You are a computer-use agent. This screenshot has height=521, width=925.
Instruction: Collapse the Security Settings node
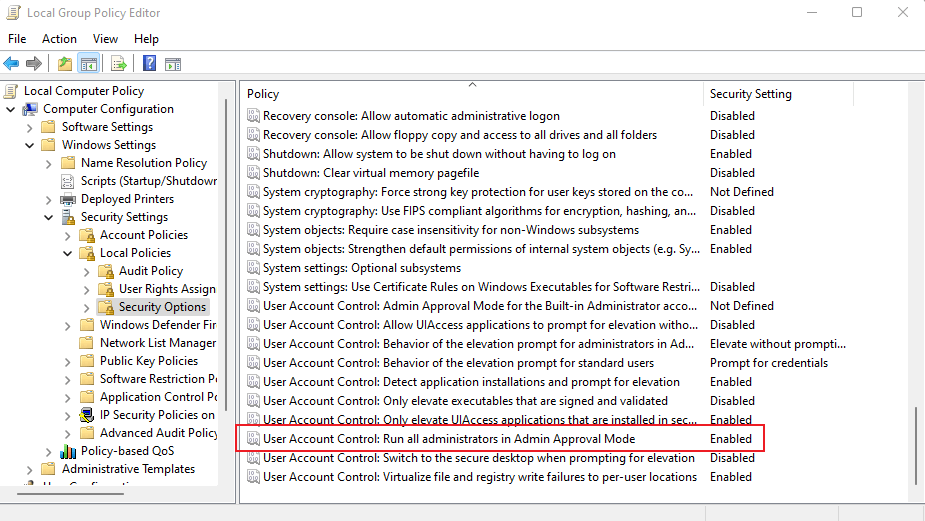pos(48,217)
